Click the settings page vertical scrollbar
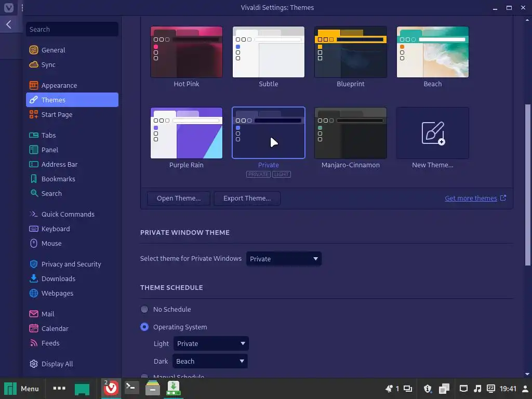The height and width of the screenshot is (399, 532). point(527,185)
